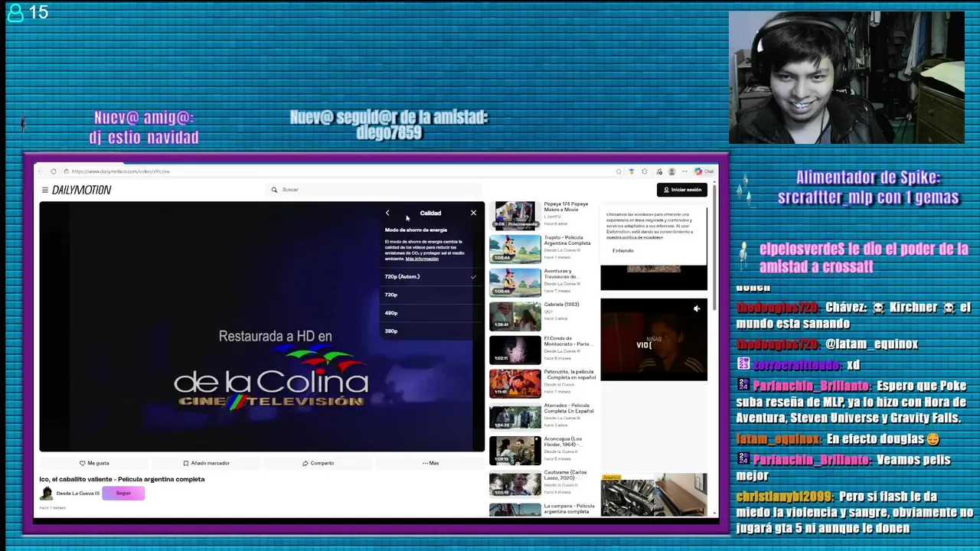Open Cautivame (Carlos Lasso, 2020) thumbnail

tap(515, 484)
